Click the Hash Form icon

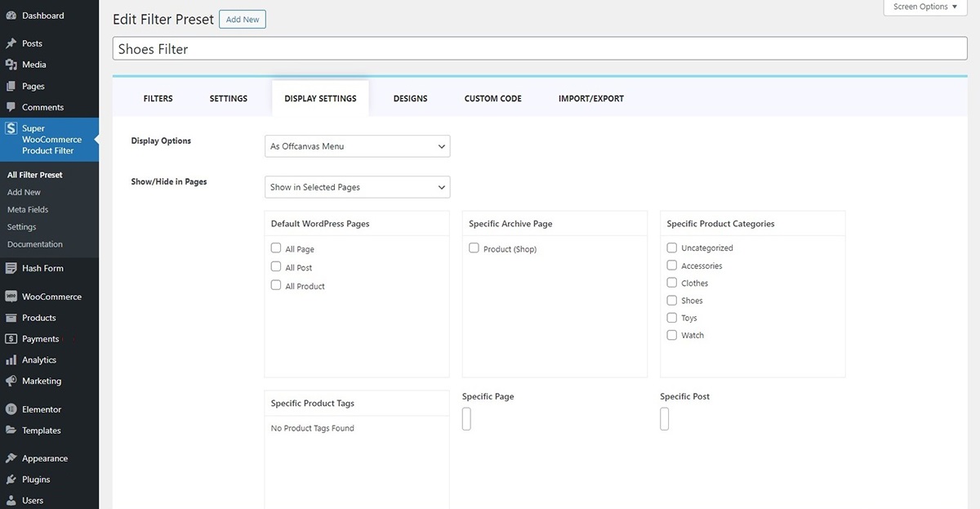11,268
